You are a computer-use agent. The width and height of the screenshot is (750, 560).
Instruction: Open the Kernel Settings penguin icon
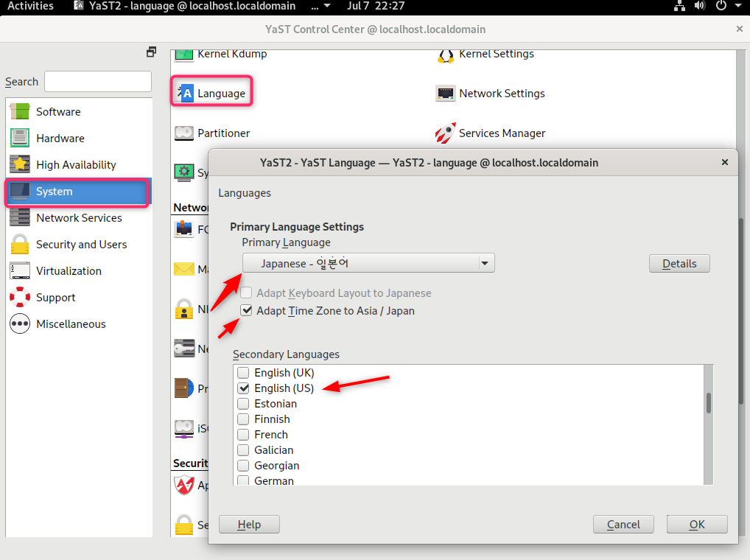click(445, 56)
